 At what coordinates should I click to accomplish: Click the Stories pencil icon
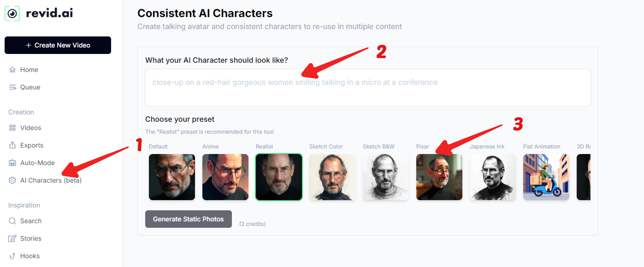[12, 238]
